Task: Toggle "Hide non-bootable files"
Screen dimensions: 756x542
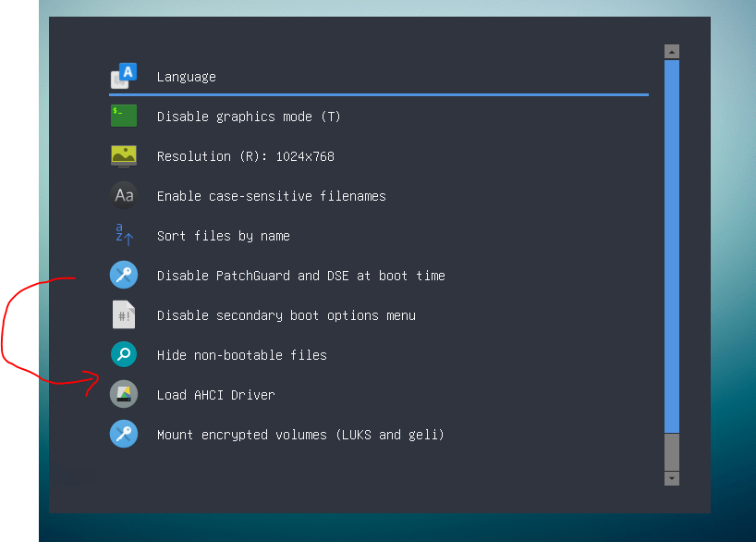Action: click(241, 354)
